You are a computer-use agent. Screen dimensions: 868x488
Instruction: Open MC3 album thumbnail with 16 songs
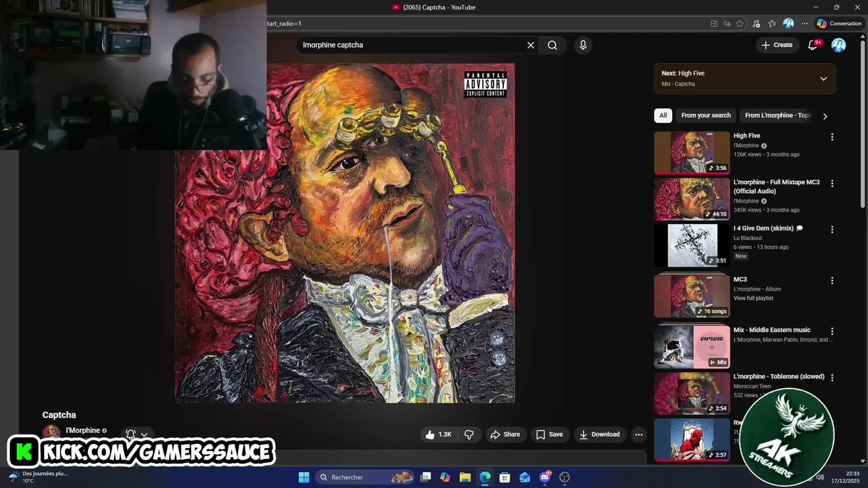click(692, 296)
